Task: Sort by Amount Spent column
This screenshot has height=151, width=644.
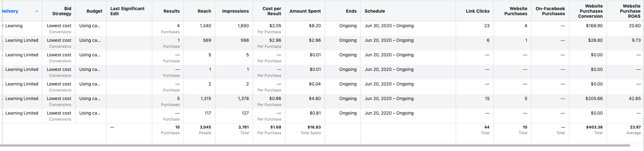Action: [x=305, y=11]
